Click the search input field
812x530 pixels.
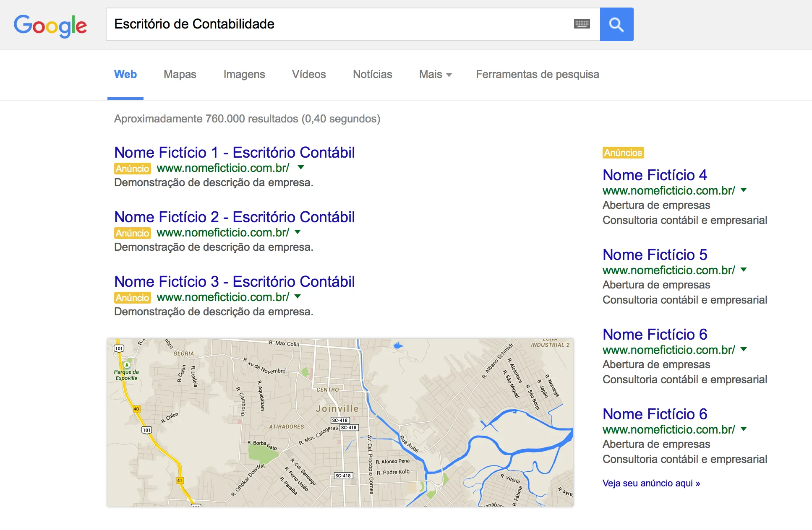tap(336, 24)
